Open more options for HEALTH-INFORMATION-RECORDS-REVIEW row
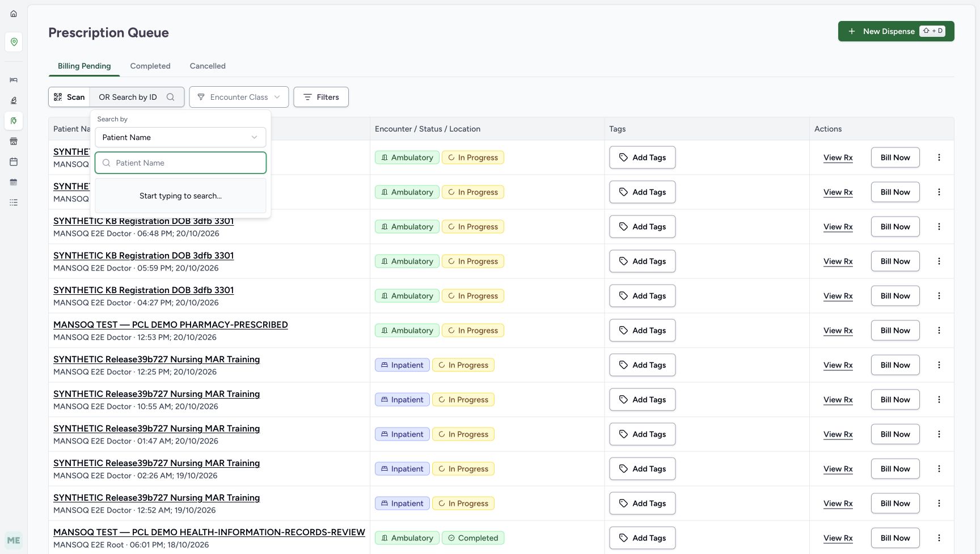 pos(939,538)
